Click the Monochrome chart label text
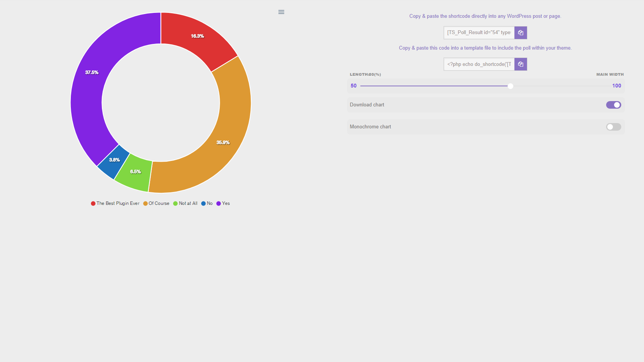This screenshot has width=644, height=362. tap(370, 127)
